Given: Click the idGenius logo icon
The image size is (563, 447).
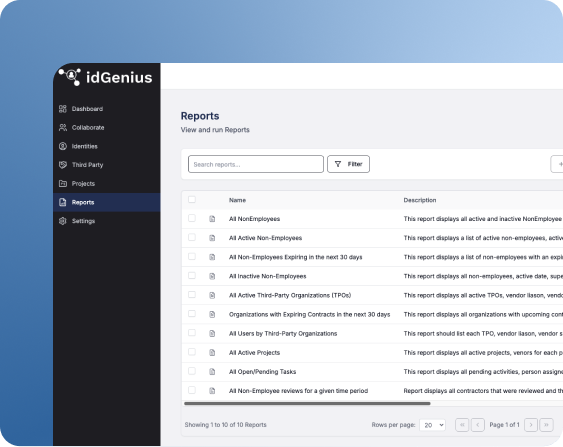Looking at the screenshot, I should coord(70,77).
